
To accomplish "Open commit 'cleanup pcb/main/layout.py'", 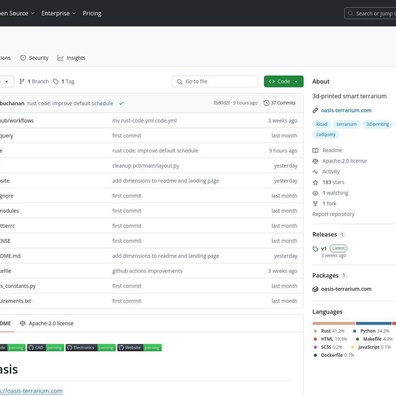I will point(146,166).
